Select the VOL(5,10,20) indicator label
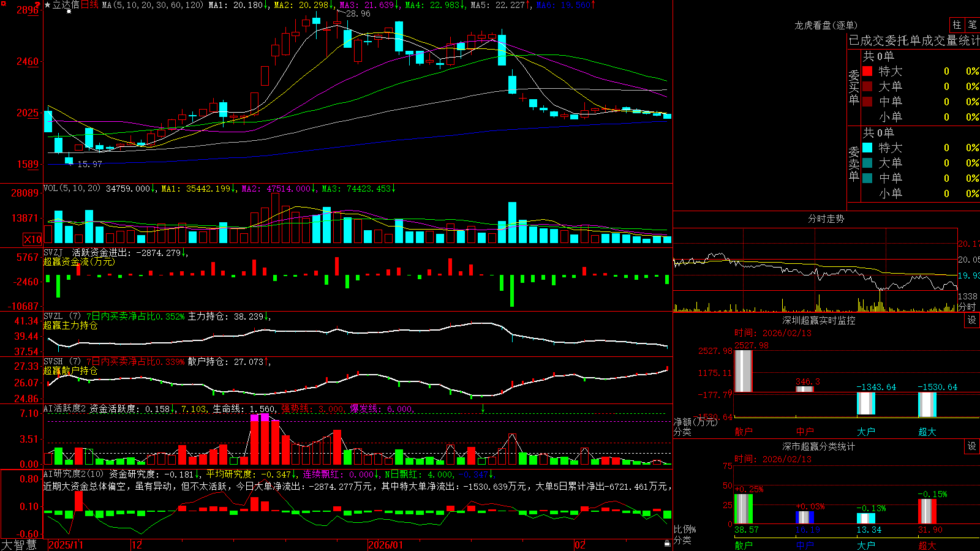The image size is (980, 551). pyautogui.click(x=72, y=189)
